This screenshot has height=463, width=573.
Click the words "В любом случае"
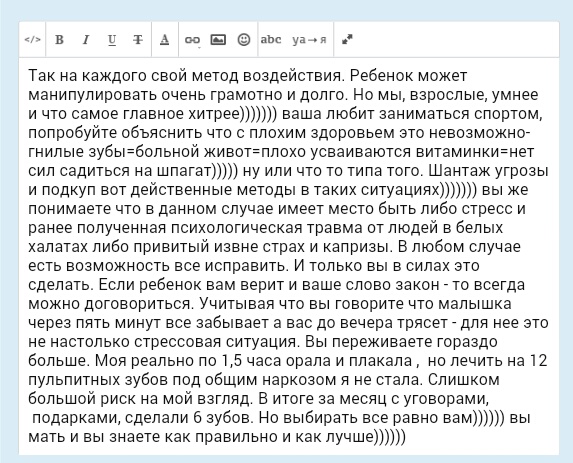point(459,247)
